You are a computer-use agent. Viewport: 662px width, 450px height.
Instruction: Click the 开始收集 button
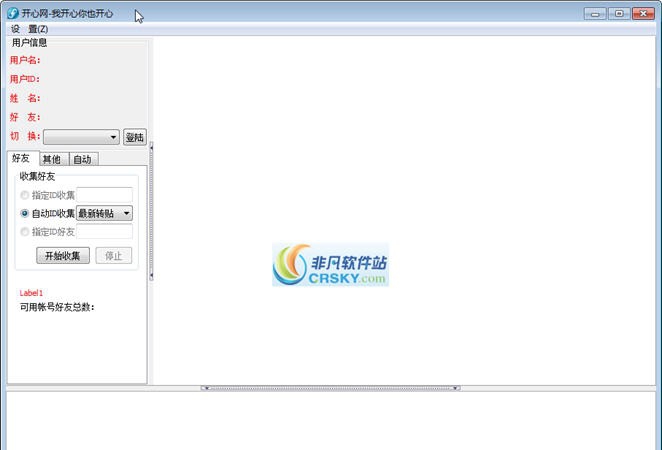(x=63, y=255)
